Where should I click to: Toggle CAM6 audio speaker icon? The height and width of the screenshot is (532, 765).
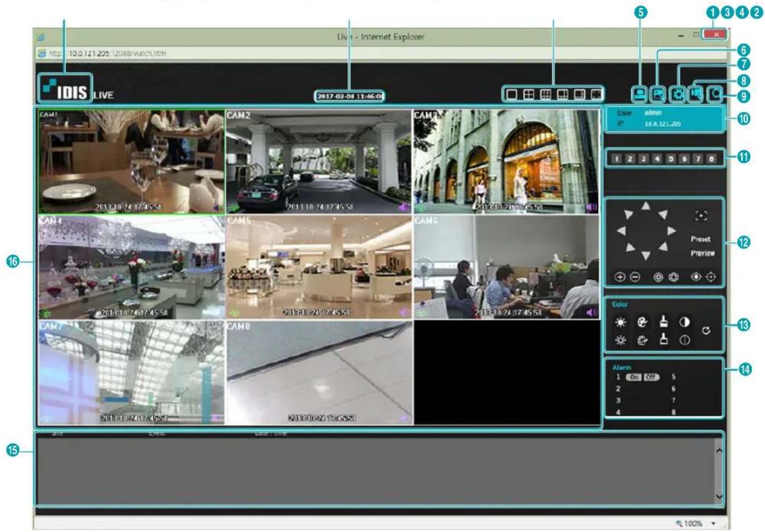(x=591, y=312)
